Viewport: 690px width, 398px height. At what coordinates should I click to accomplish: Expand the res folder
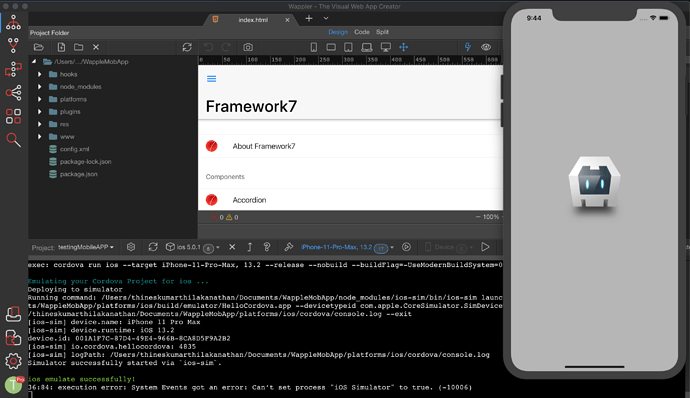click(40, 124)
